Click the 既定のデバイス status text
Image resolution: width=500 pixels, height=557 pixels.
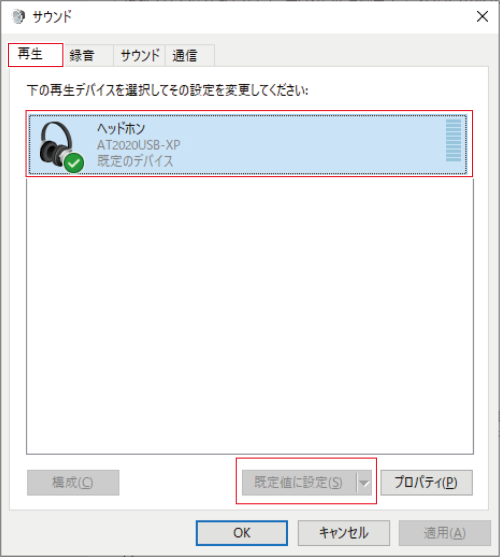pyautogui.click(x=135, y=161)
